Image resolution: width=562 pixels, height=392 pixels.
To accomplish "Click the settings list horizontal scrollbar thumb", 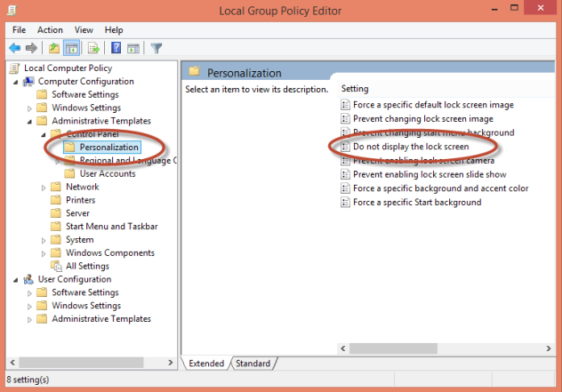I will click(393, 348).
